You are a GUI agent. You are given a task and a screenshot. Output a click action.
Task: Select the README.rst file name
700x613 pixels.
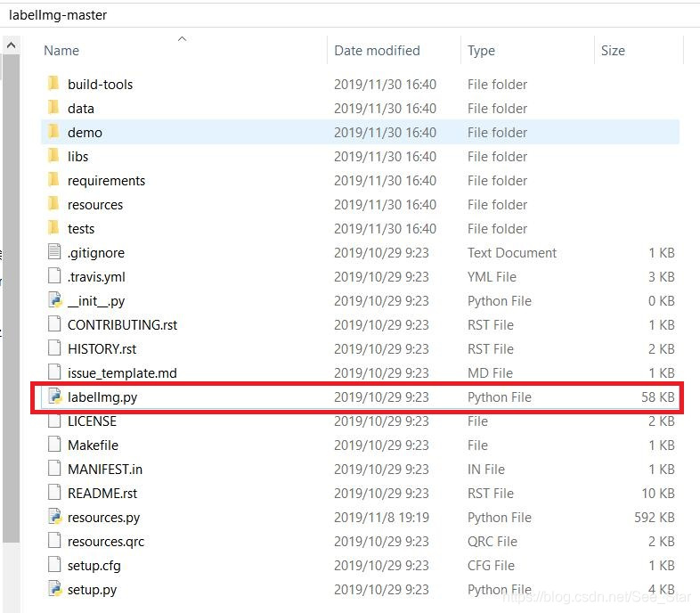102,494
